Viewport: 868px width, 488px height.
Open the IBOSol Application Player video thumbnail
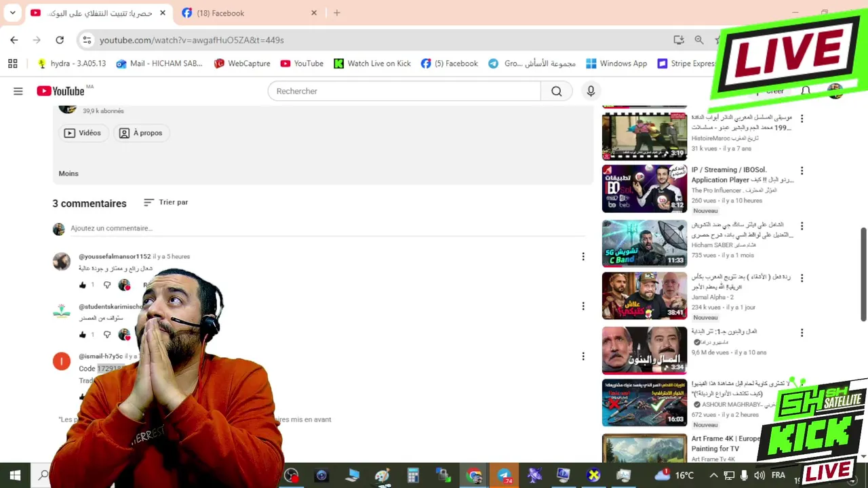pos(644,189)
